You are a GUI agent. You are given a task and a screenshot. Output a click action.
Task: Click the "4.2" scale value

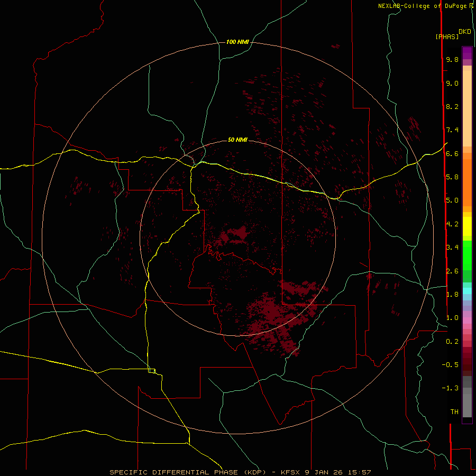[452, 224]
